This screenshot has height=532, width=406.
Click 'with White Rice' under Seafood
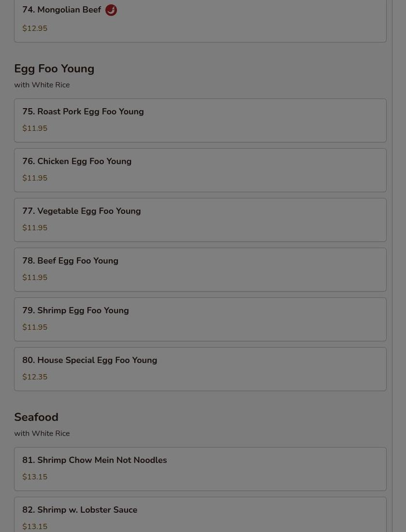[42, 433]
